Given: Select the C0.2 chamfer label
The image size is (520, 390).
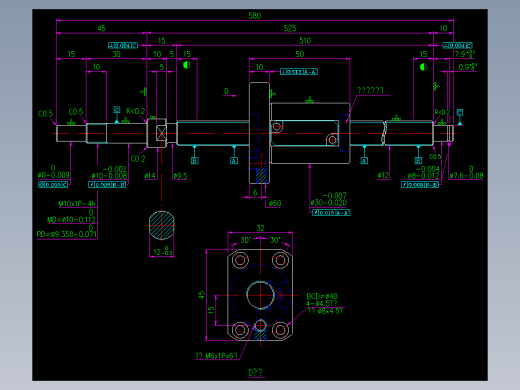Looking at the screenshot, I should [x=138, y=159].
